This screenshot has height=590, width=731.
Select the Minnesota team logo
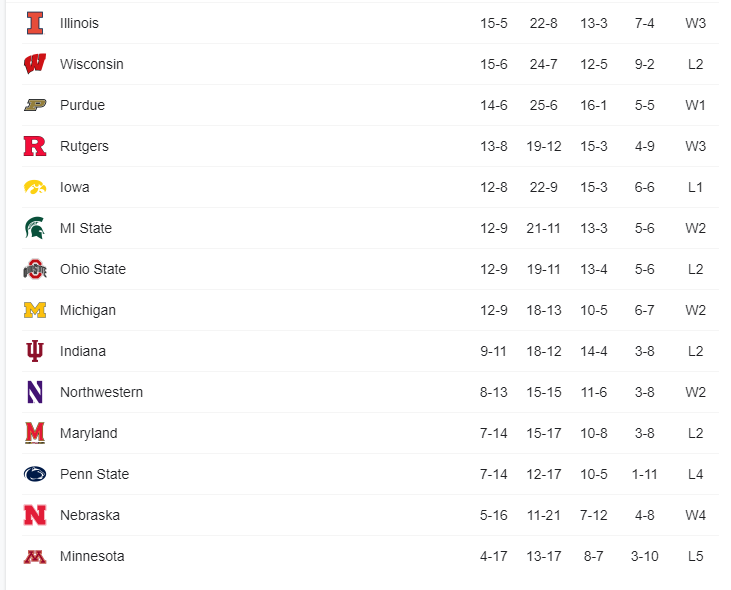point(35,556)
